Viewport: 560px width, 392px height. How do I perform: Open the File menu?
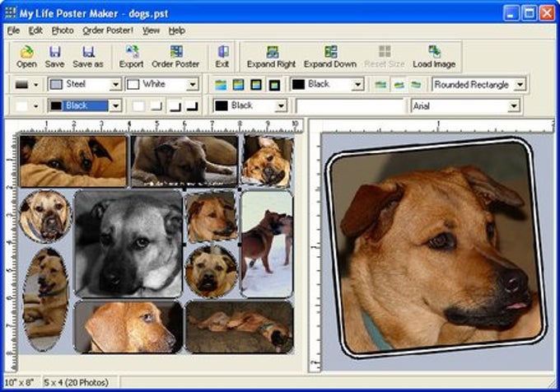(13, 30)
